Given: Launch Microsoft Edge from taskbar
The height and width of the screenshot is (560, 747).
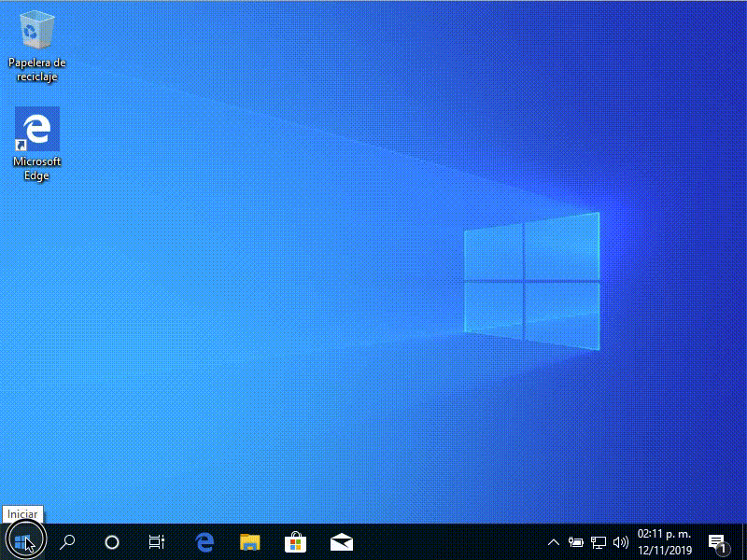Looking at the screenshot, I should 204,541.
